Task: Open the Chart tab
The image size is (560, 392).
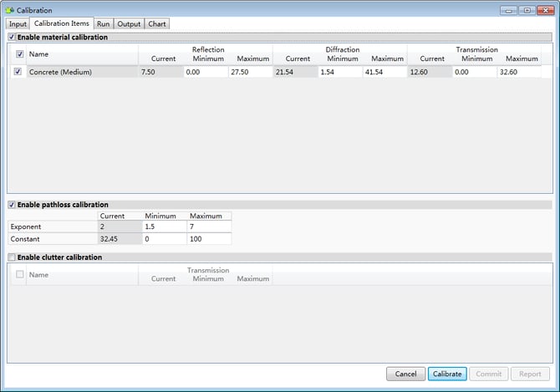Action: pos(157,24)
